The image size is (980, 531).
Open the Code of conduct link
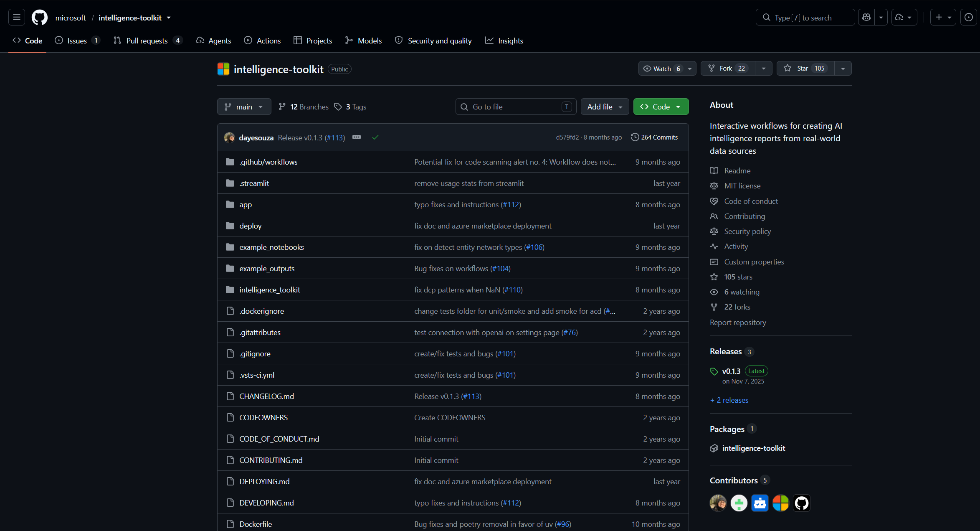(x=751, y=201)
